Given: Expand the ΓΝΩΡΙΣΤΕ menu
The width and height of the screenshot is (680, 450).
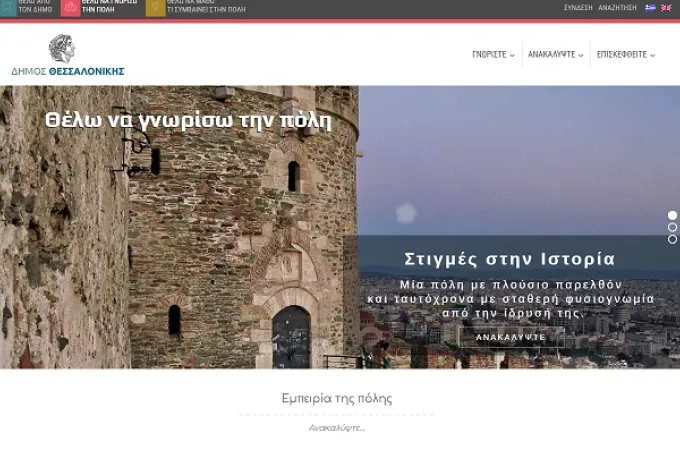Looking at the screenshot, I should (x=493, y=55).
